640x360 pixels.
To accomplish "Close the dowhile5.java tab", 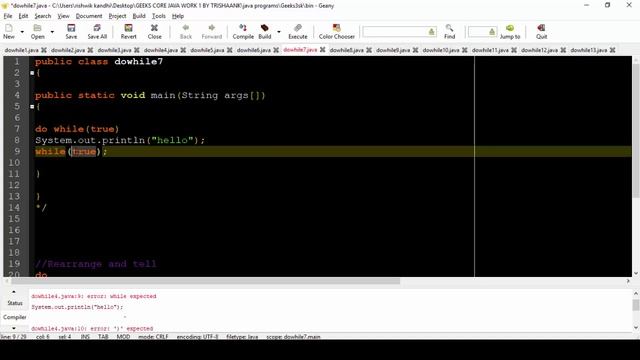I will pyautogui.click(x=229, y=50).
